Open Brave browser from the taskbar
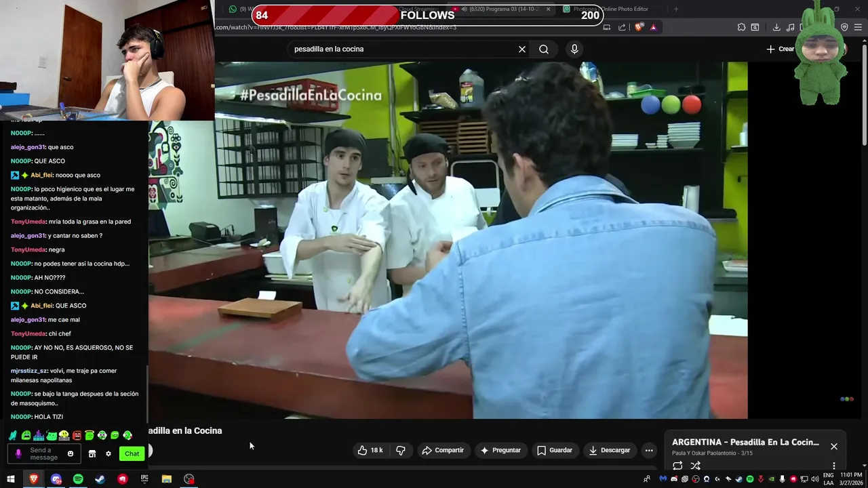The image size is (868, 488). click(x=33, y=479)
